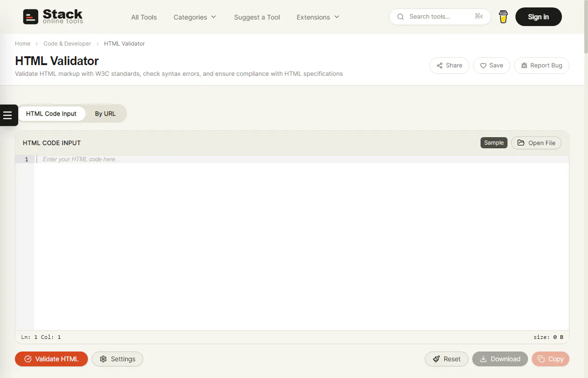Expand the Categories dropdown
Screen dimensions: 588x378
tap(195, 17)
